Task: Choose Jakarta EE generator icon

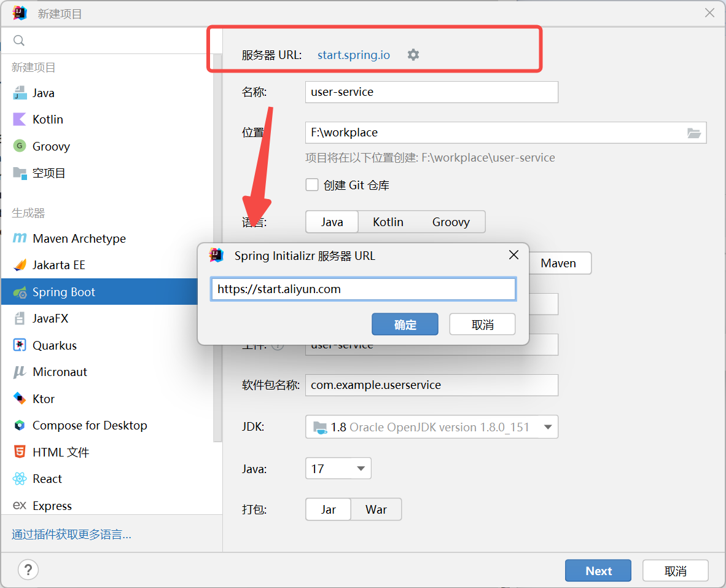Action: [x=20, y=265]
